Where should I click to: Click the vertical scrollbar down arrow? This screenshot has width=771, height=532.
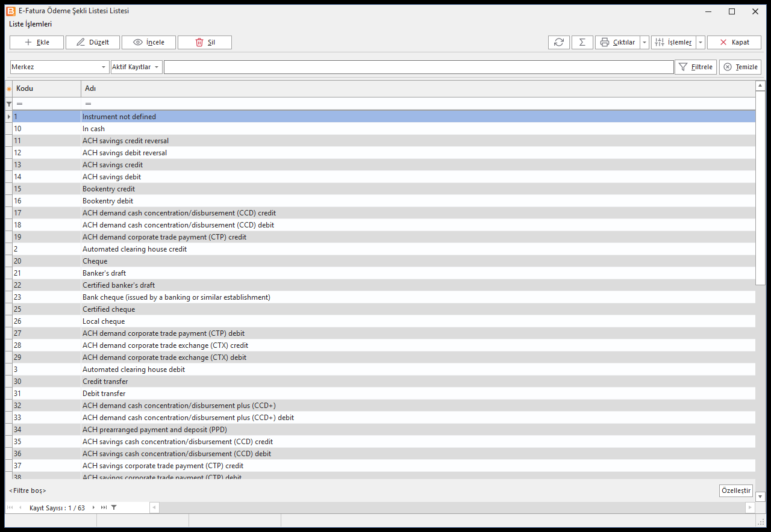760,496
